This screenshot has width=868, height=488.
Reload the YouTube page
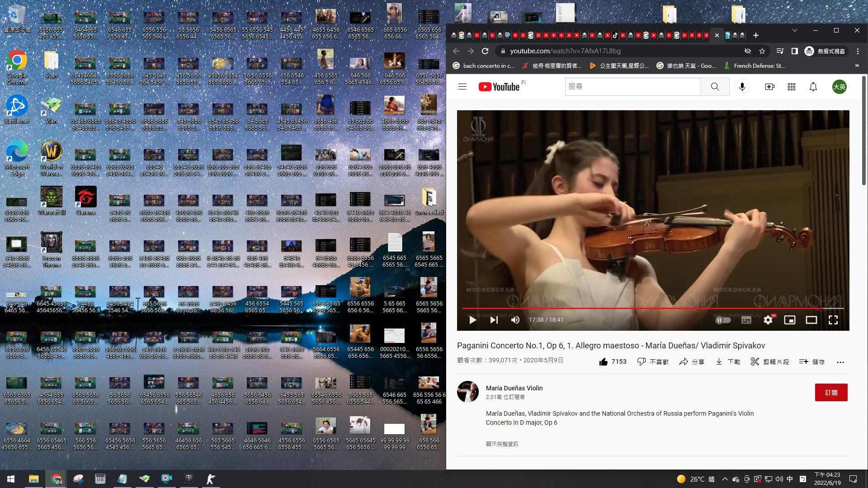coord(485,51)
